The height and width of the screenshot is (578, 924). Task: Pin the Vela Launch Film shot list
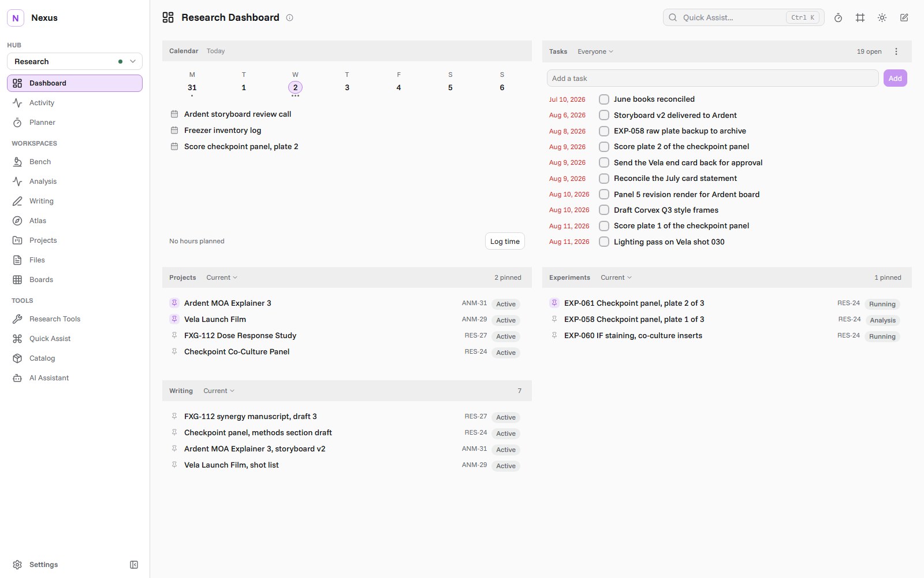coord(174,465)
